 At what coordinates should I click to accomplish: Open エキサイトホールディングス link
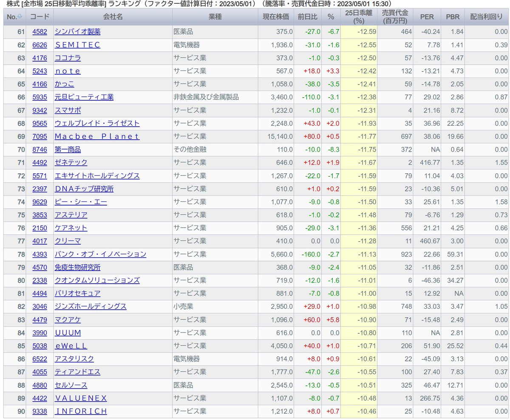[97, 176]
